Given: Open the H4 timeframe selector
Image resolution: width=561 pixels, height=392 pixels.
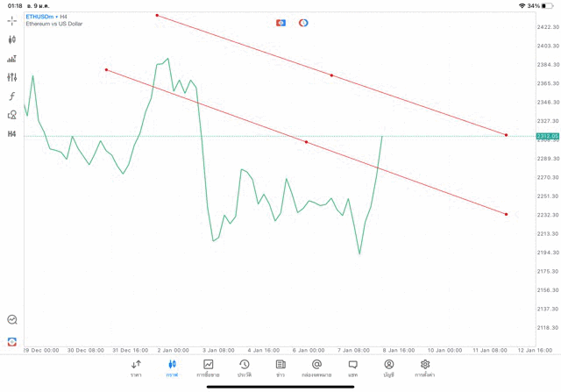Looking at the screenshot, I should coord(12,134).
